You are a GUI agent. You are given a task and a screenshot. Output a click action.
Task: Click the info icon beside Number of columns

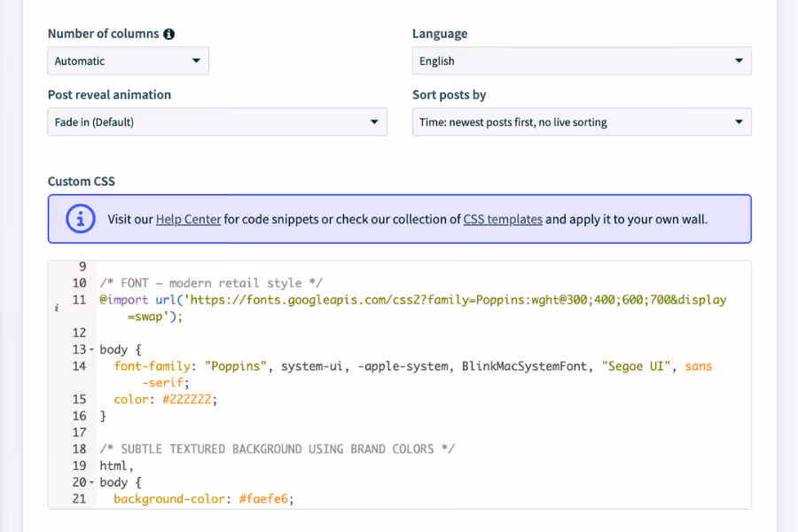(x=169, y=34)
